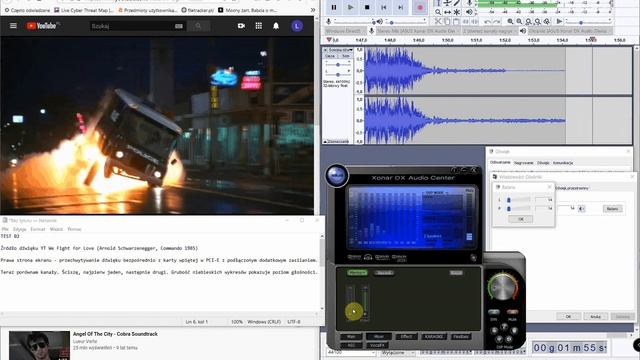The width and height of the screenshot is (640, 360).
Task: Zoom in on the Audacity waveform
Action: (510, 21)
